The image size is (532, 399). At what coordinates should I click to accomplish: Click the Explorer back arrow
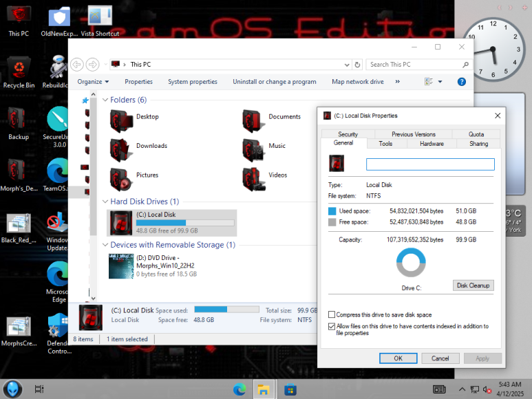(x=77, y=64)
